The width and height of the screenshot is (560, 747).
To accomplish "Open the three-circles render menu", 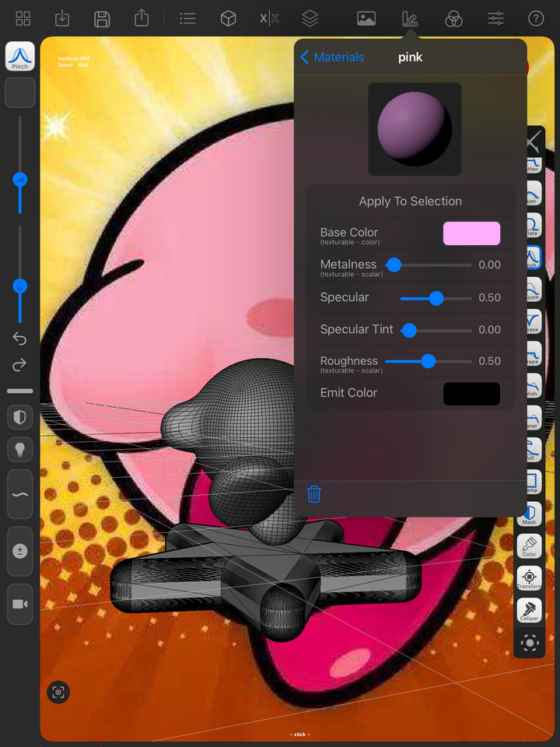I will click(453, 19).
